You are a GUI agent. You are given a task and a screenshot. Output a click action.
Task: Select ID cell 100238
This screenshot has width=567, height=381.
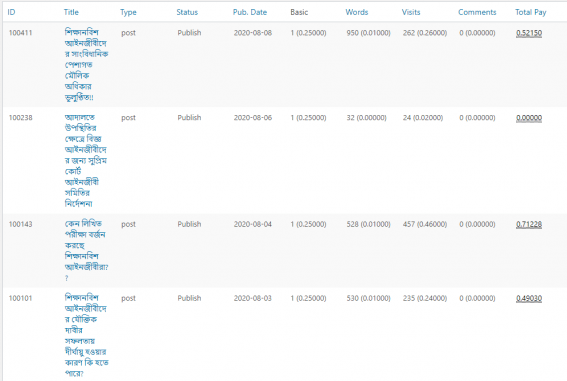(20, 118)
